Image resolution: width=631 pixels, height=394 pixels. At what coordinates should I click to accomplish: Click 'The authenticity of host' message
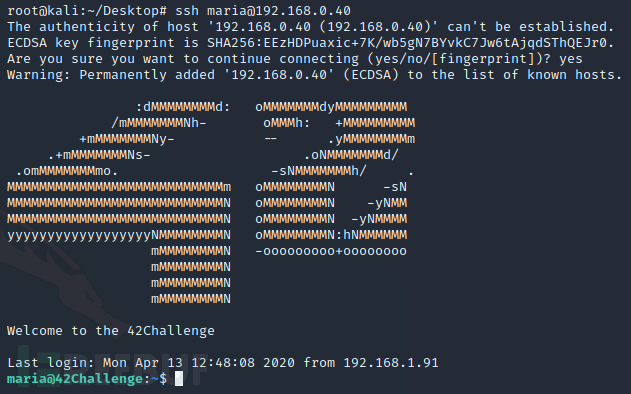pos(103,27)
